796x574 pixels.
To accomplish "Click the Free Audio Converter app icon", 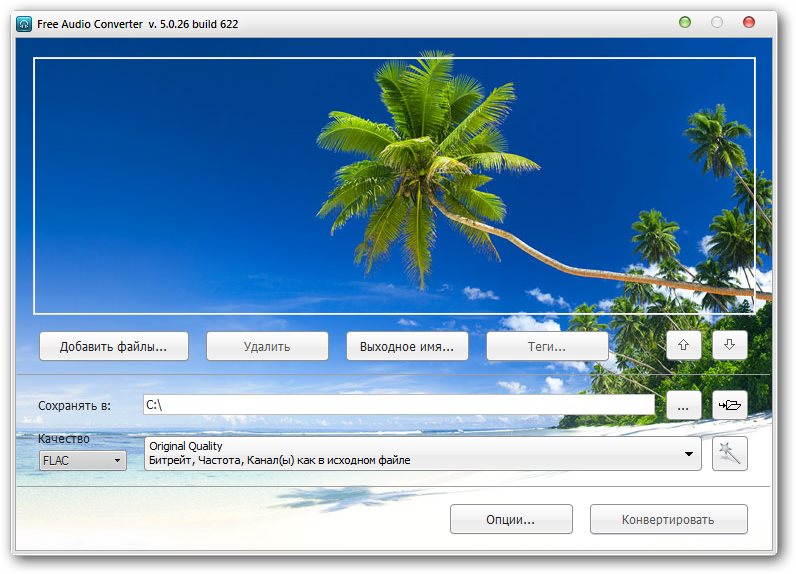I will coord(24,23).
